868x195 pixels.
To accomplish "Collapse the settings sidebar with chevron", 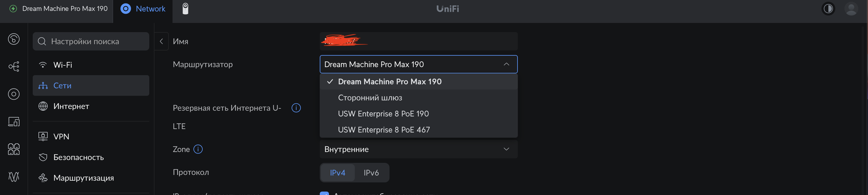I will coord(161,41).
